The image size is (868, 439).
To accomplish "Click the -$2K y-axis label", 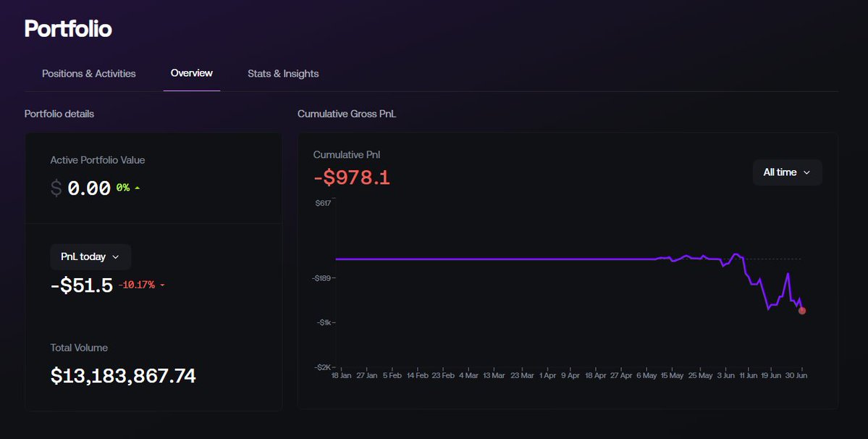I will coord(324,367).
